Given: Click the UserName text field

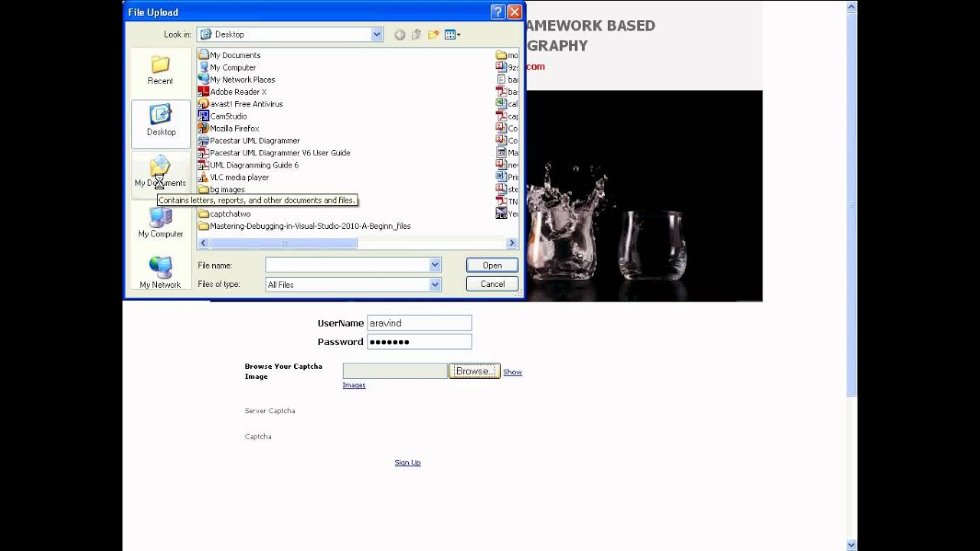Looking at the screenshot, I should coord(420,323).
